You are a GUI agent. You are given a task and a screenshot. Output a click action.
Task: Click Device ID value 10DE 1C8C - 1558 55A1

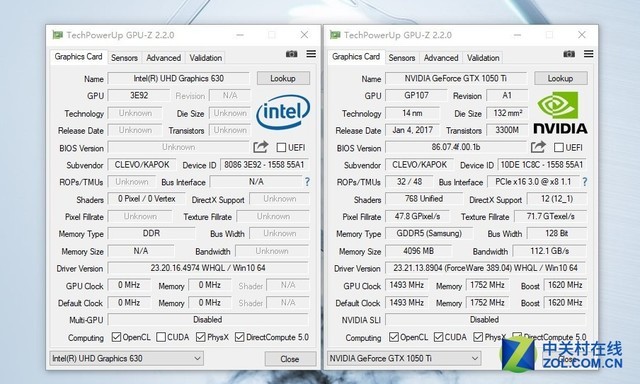click(x=542, y=165)
